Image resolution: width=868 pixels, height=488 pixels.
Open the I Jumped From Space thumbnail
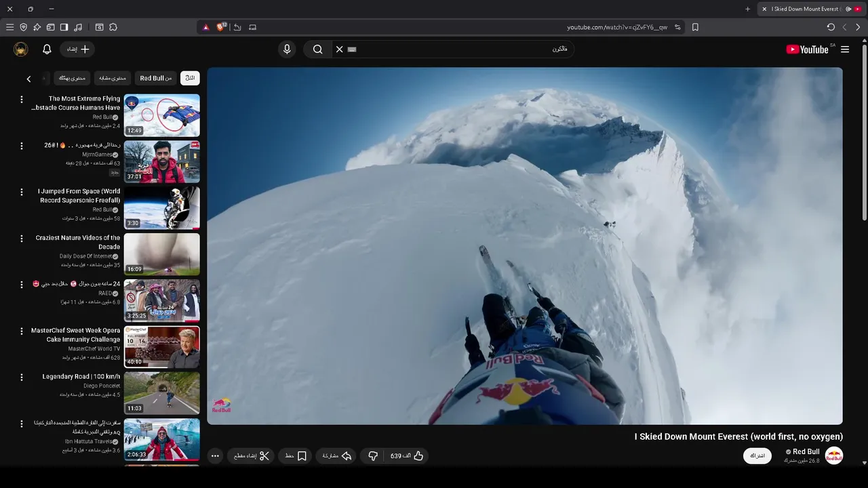(x=162, y=208)
